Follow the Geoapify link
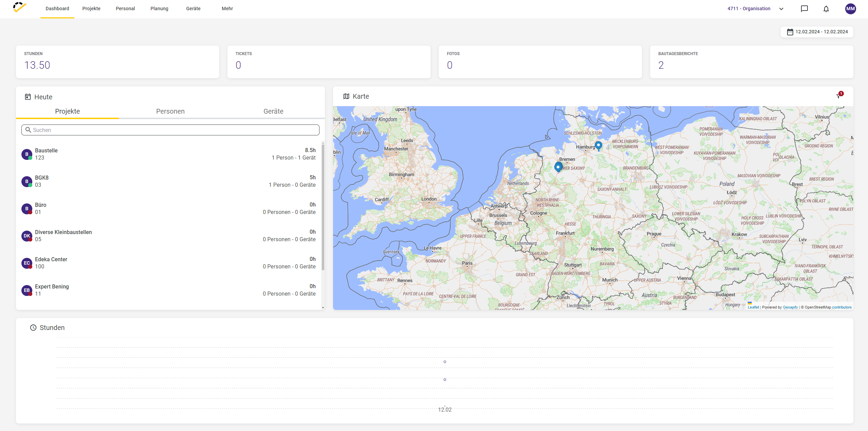Viewport: 868px width, 431px height. [790, 307]
